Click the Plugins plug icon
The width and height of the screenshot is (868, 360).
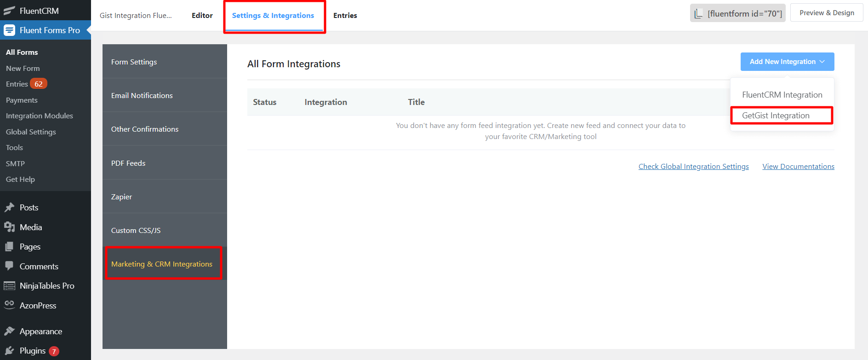point(9,351)
